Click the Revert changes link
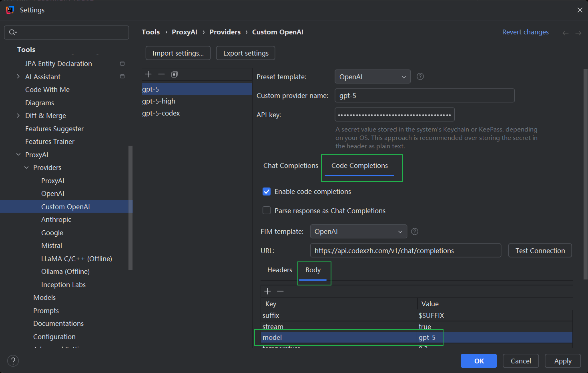The image size is (588, 373). [525, 32]
